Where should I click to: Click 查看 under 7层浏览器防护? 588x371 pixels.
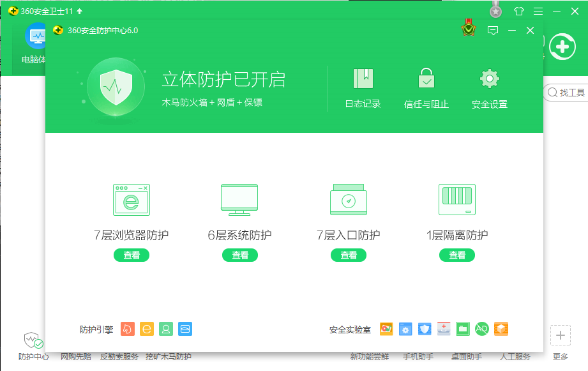[x=132, y=255]
